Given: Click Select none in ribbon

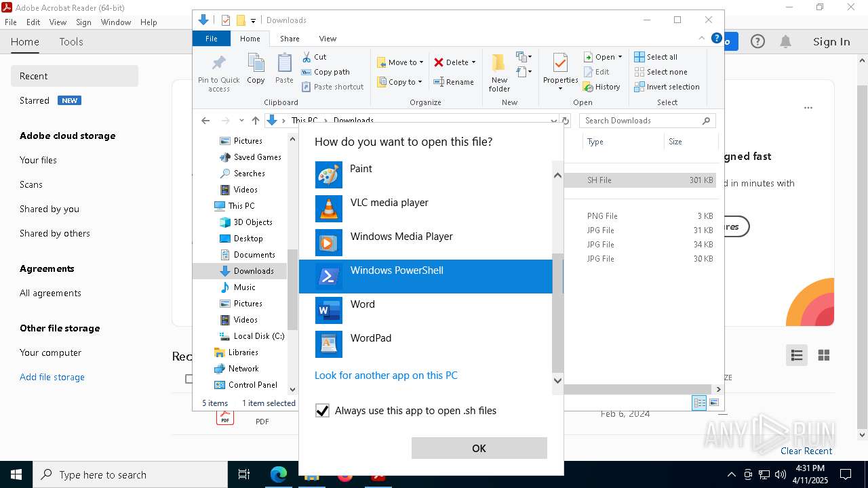Looking at the screenshot, I should coord(660,72).
